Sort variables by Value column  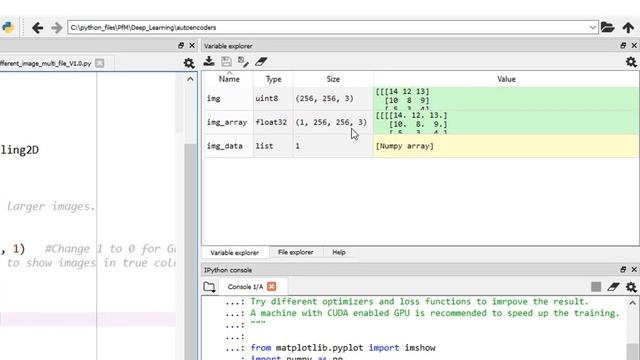point(506,79)
